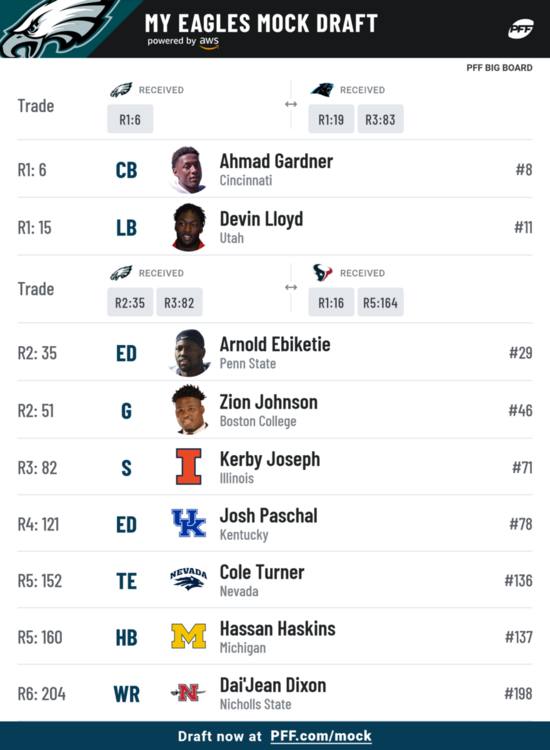This screenshot has width=550, height=750.
Task: Click Zion Johnson's headshot
Action: [x=189, y=410]
